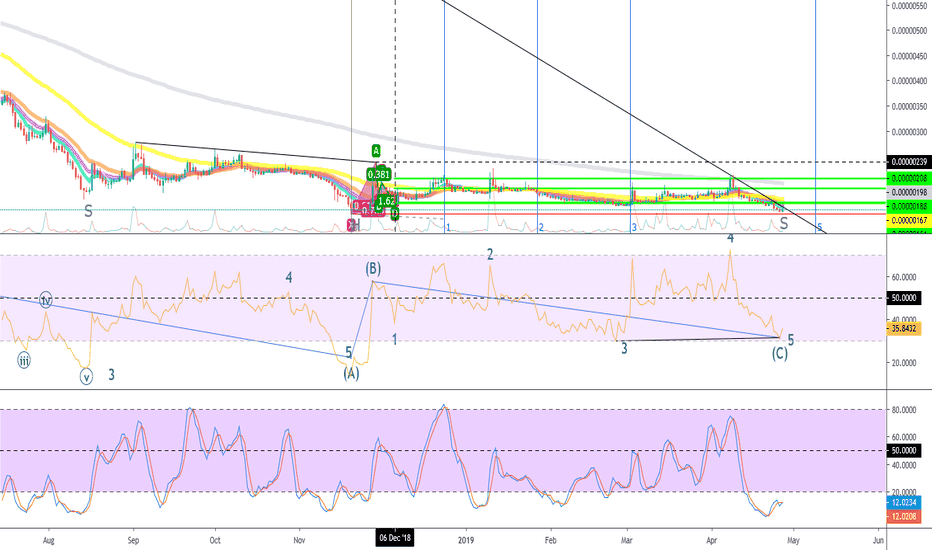This screenshot has height=550, width=932.
Task: Click the orange 35.8432 RSI value label
Action: [902, 328]
